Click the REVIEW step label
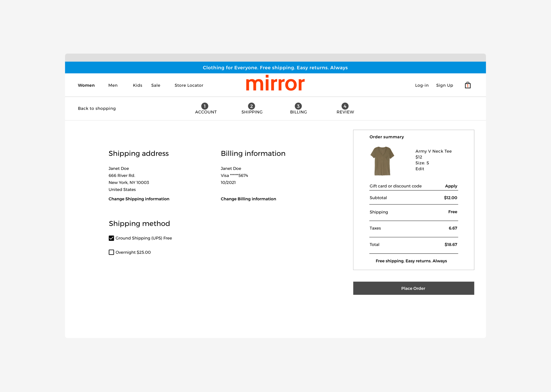Image resolution: width=551 pixels, height=392 pixels. coord(345,112)
